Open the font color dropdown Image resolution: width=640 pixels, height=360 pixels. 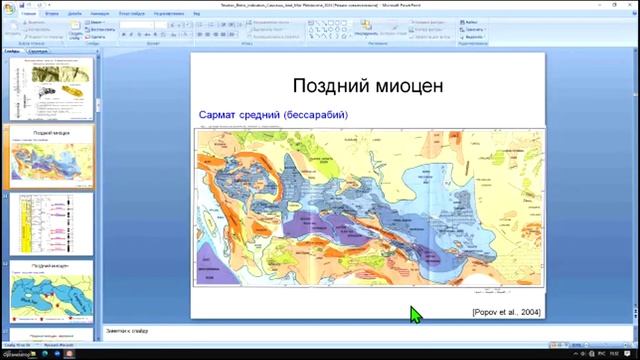tap(186, 35)
